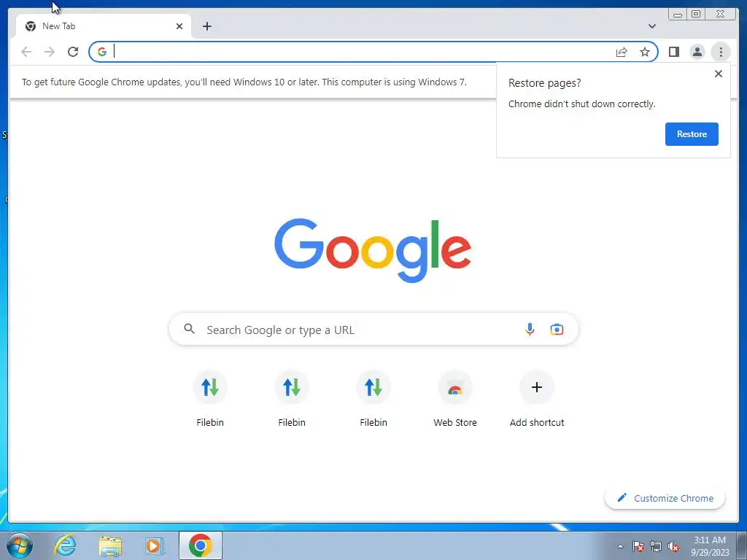The width and height of the screenshot is (747, 560).
Task: Close the New Tab tab
Action: [x=179, y=26]
